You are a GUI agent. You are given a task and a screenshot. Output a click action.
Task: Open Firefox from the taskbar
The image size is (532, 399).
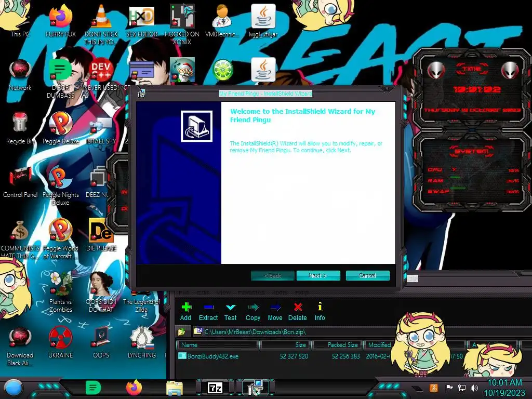(134, 388)
